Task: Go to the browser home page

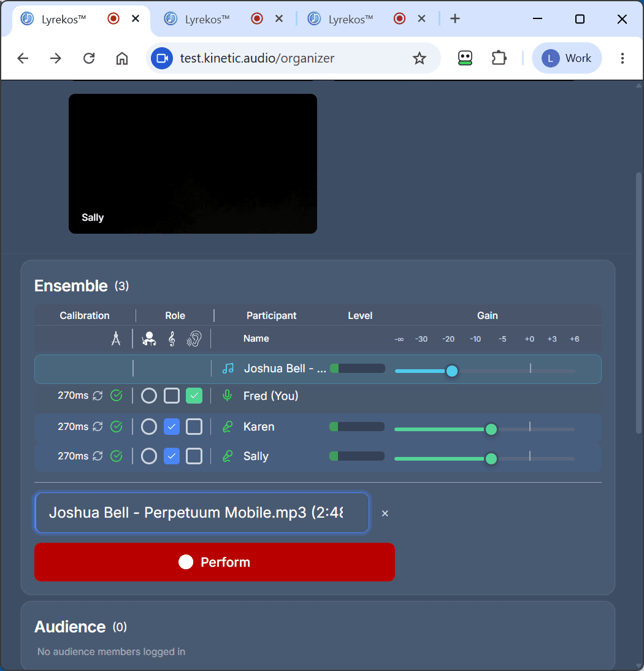Action: point(122,58)
